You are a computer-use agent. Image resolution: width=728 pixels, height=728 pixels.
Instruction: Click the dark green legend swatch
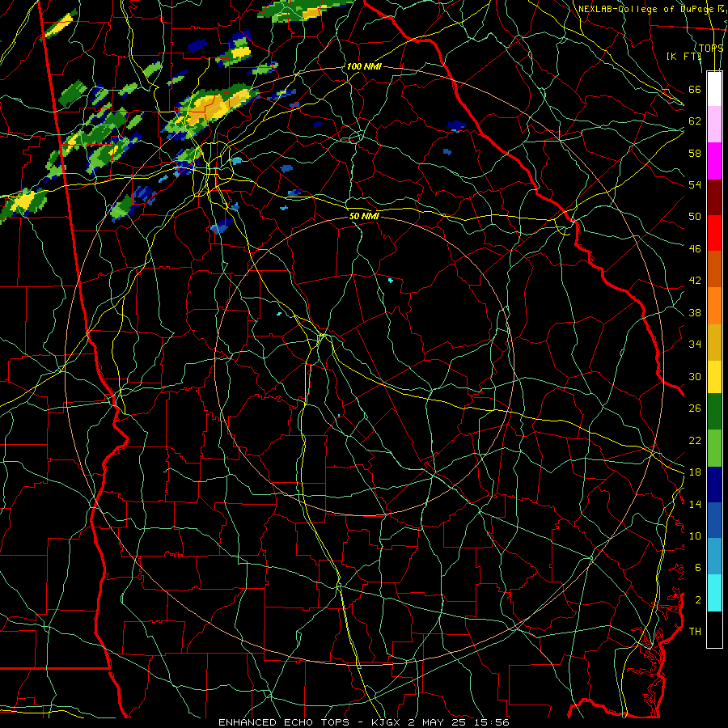[714, 412]
